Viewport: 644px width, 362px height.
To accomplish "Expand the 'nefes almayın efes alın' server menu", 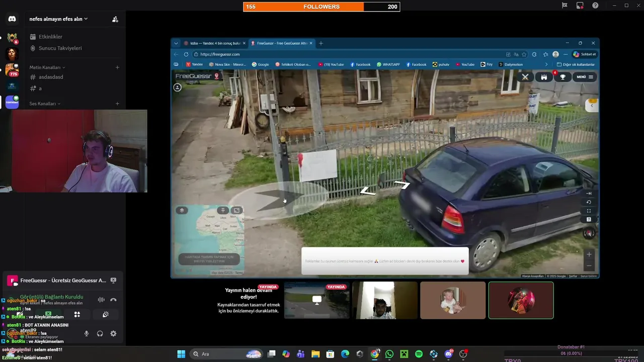I will coord(58,19).
